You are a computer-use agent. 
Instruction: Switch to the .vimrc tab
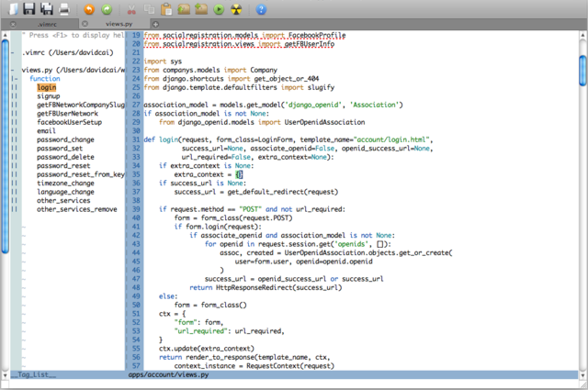click(x=47, y=25)
